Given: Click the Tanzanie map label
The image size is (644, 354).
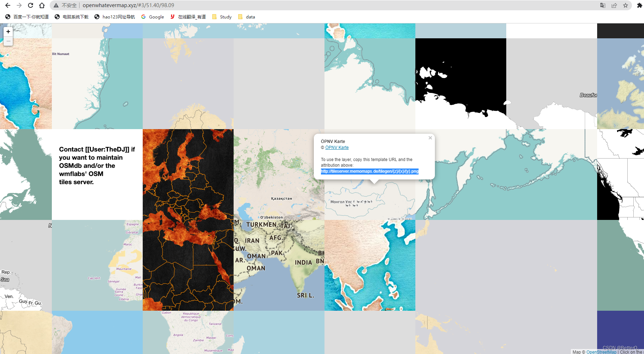Looking at the screenshot, I should tap(215, 324).
